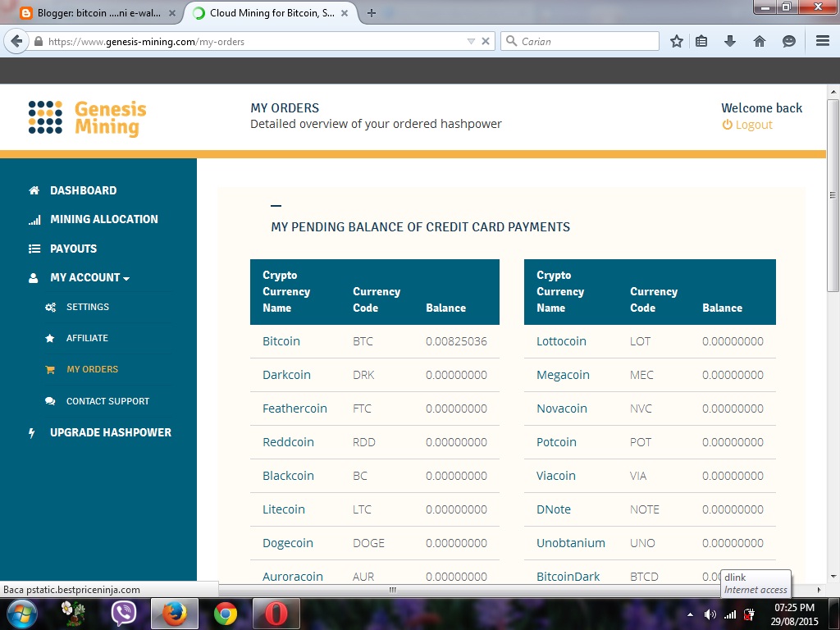
Task: Open the Litecoin link
Action: click(x=283, y=509)
